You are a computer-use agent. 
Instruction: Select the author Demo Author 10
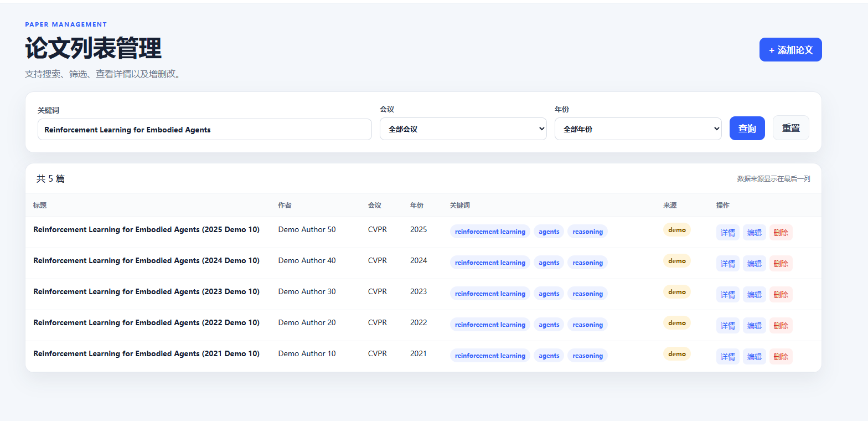[x=307, y=353]
